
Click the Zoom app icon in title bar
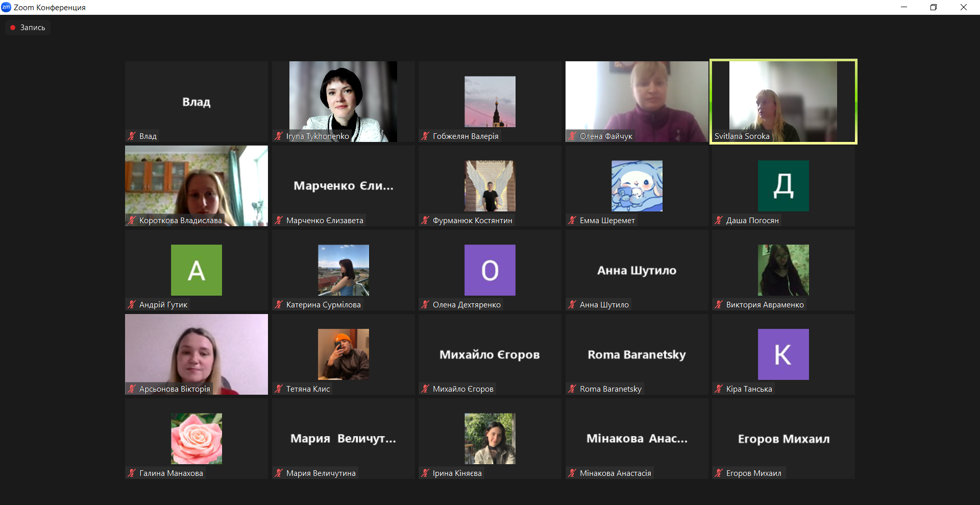pyautogui.click(x=6, y=7)
